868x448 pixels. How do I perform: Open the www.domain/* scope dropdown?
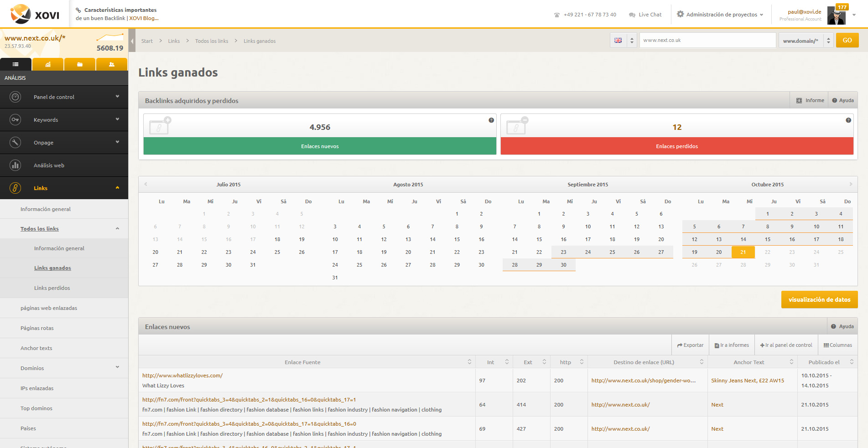point(806,41)
